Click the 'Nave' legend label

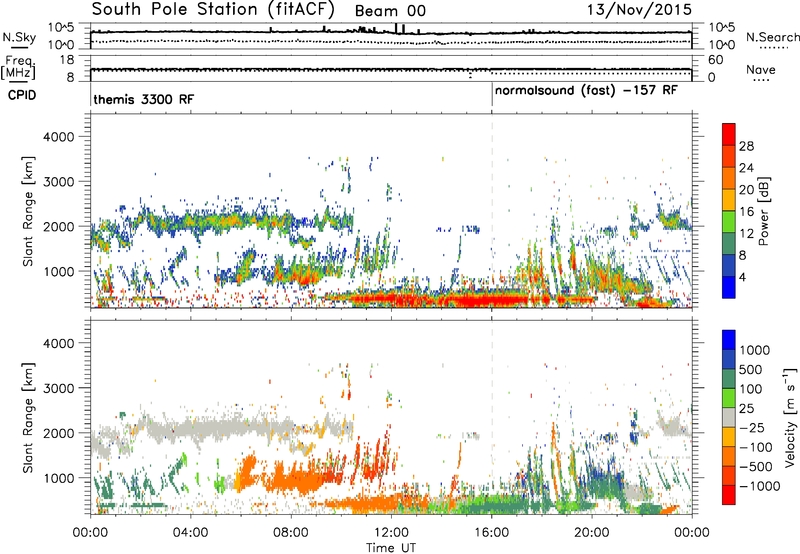click(761, 70)
